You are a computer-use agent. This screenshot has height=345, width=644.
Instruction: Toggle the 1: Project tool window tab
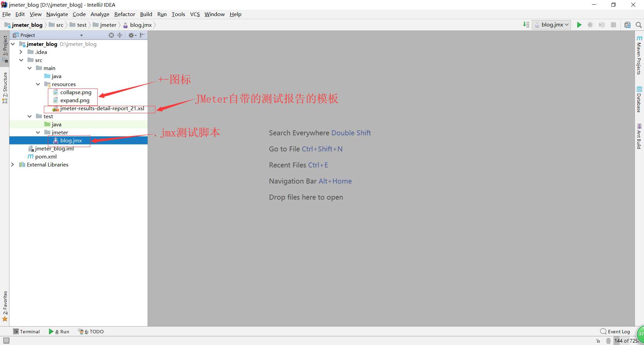click(5, 49)
